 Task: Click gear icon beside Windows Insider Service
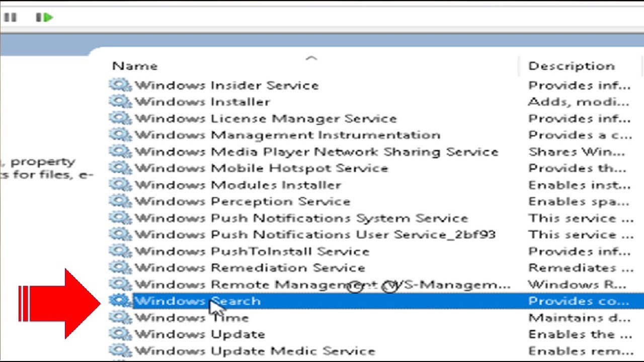pos(120,85)
